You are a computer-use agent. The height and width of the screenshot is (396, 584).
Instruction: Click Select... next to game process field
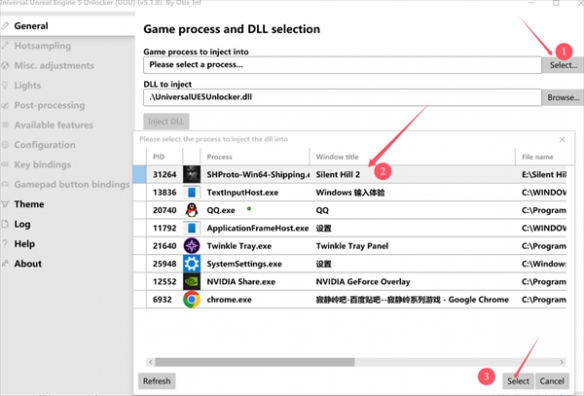click(563, 65)
